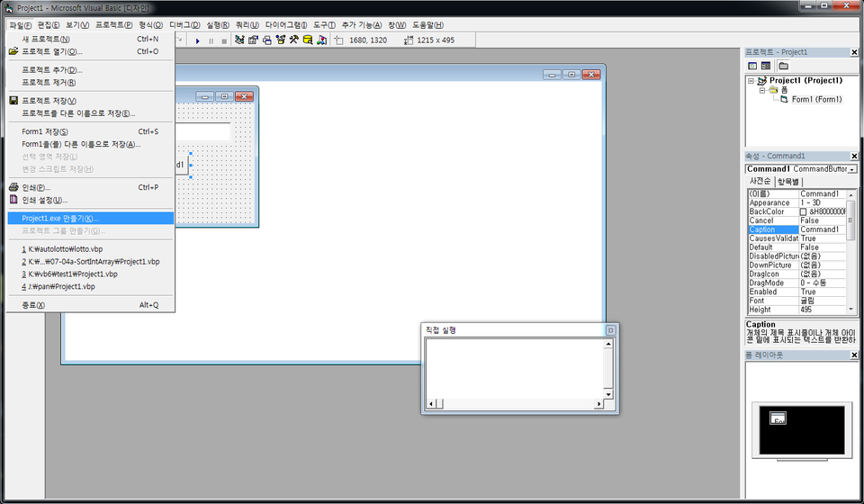Choose Form1을 다른 이름으로 저장 entry

click(91, 144)
